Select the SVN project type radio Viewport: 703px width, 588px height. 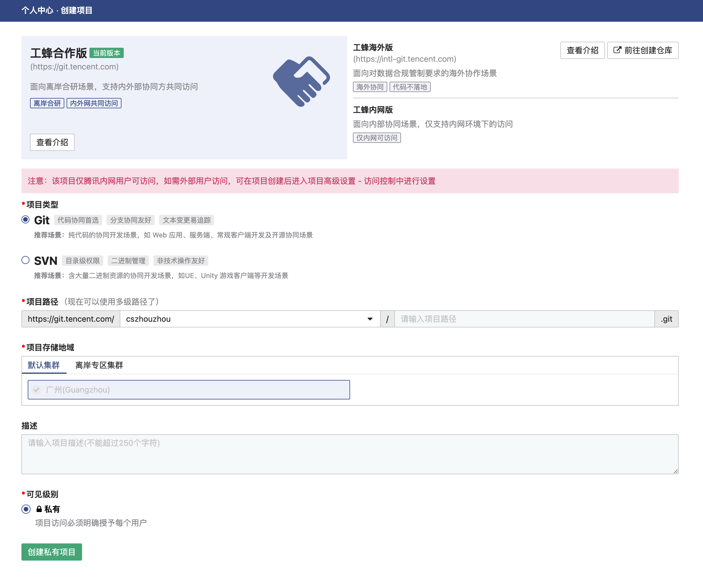point(25,260)
